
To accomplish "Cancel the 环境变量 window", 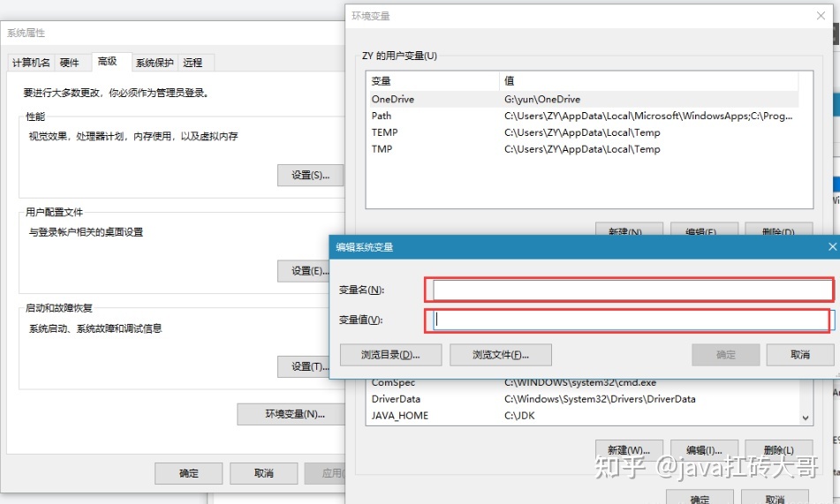I will [x=775, y=498].
